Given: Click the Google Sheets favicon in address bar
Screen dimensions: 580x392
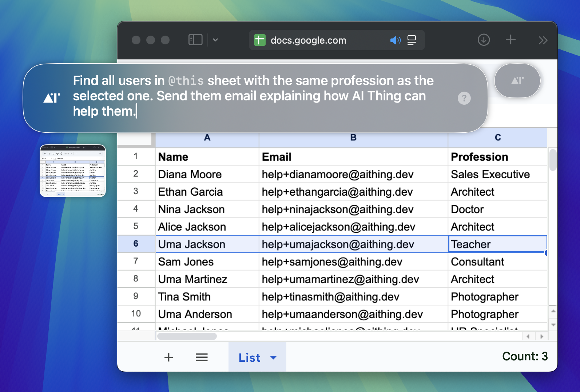Looking at the screenshot, I should [259, 40].
